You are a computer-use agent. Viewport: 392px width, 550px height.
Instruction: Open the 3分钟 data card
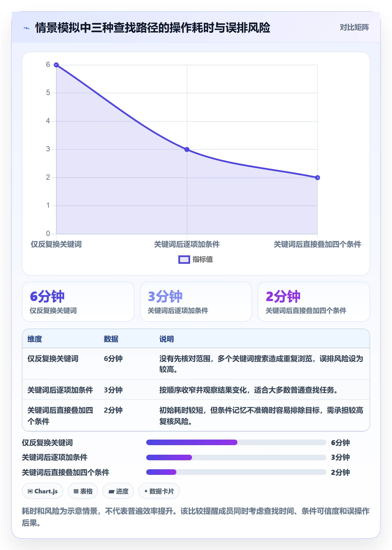[196, 302]
